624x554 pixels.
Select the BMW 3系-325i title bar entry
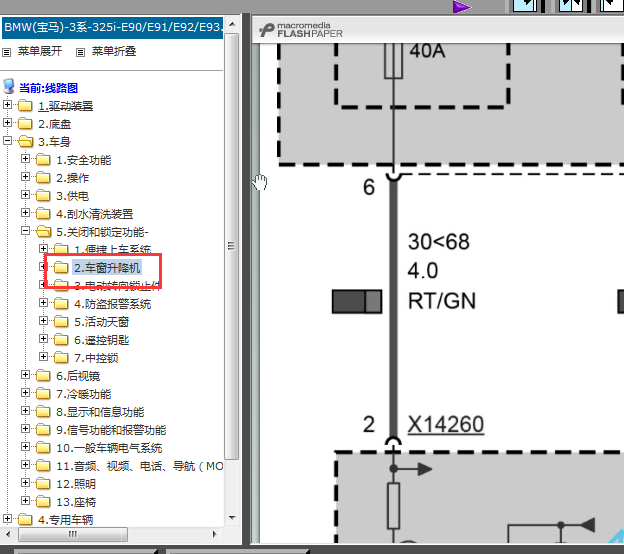(113, 27)
